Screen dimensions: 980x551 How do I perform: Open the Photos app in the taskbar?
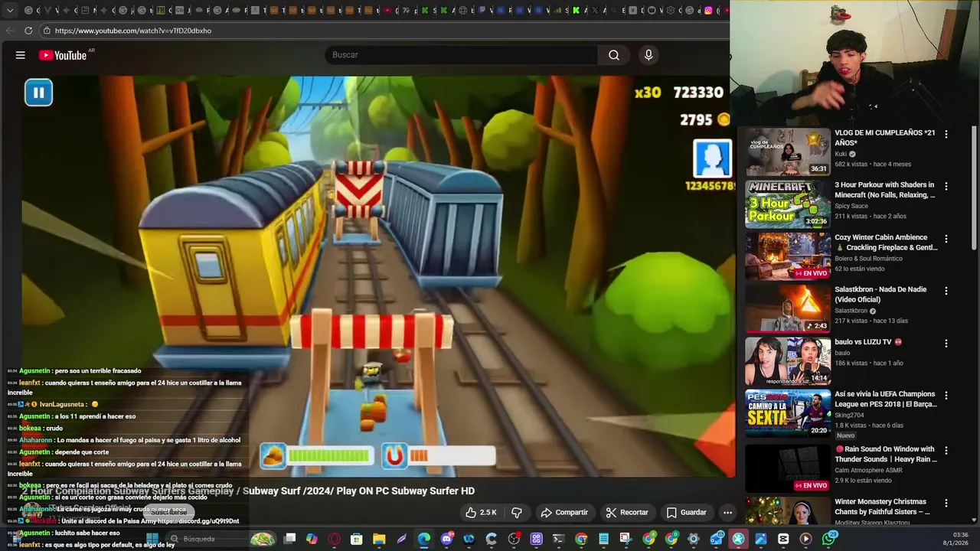761,539
